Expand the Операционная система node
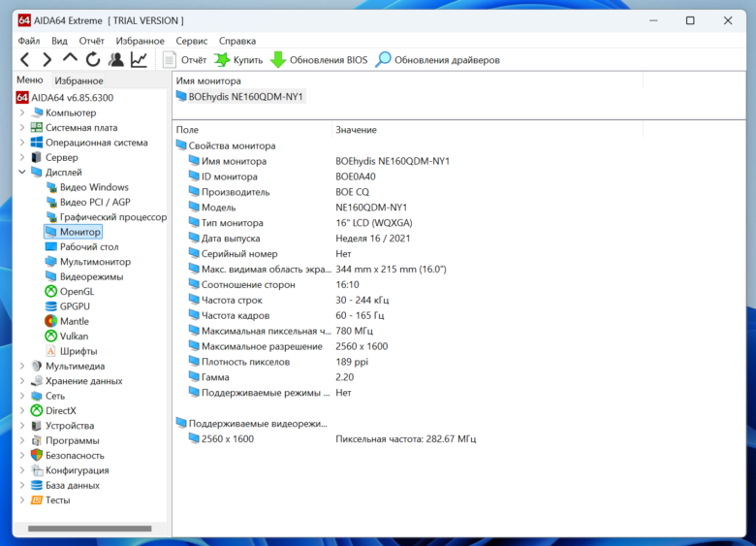 22,143
